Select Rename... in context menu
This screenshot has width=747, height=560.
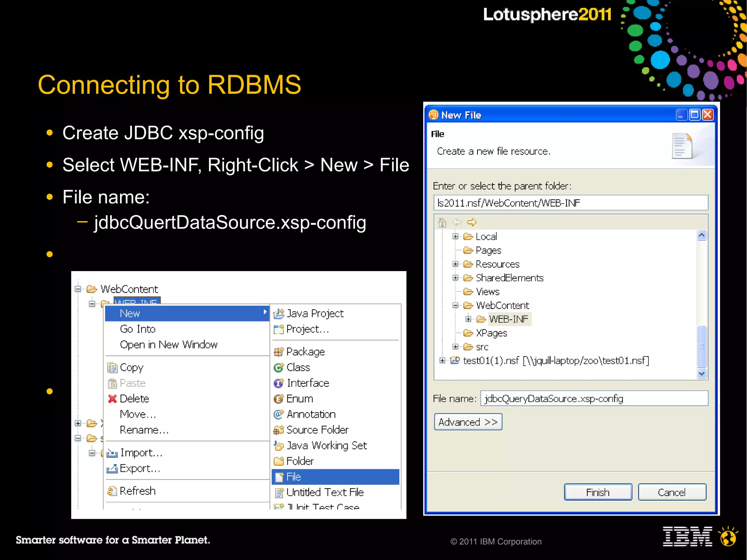[144, 430]
